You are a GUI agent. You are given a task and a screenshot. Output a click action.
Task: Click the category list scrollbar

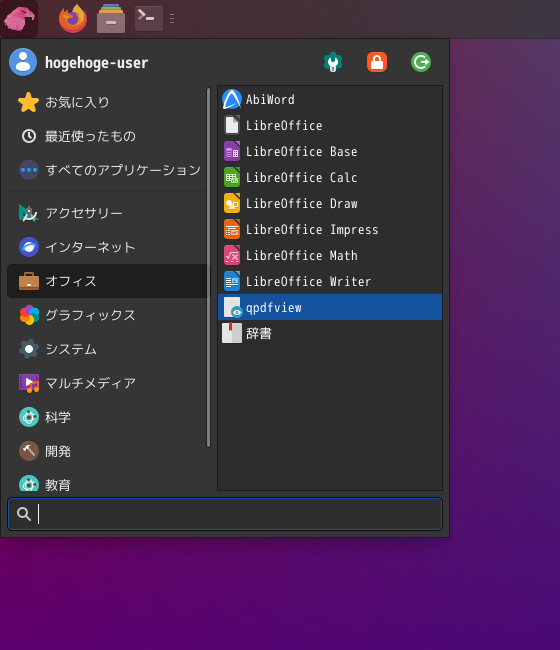tap(208, 267)
